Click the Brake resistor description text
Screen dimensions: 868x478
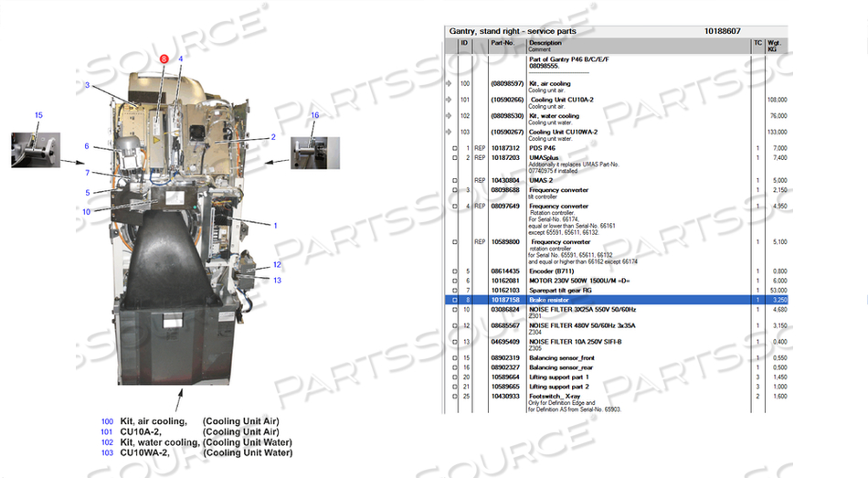click(x=549, y=300)
